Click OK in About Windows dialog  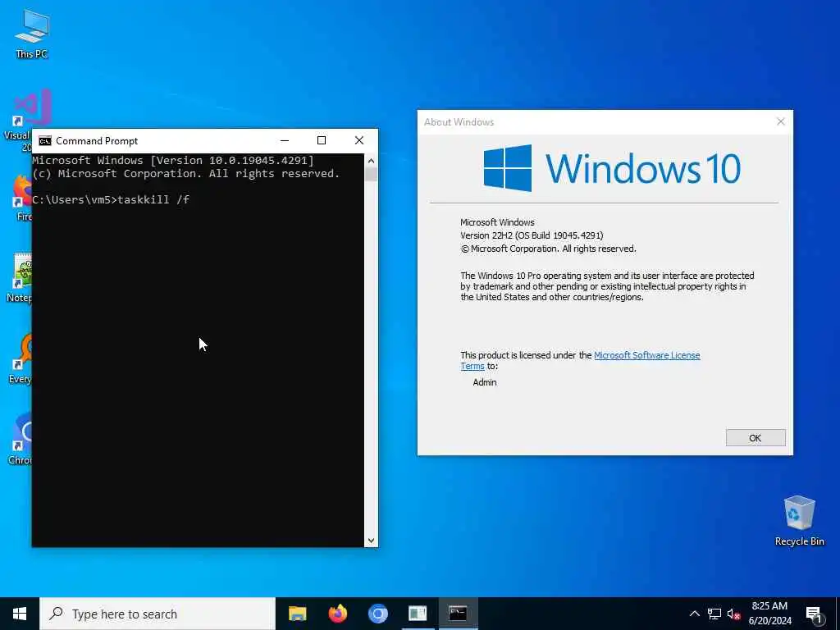(x=756, y=438)
